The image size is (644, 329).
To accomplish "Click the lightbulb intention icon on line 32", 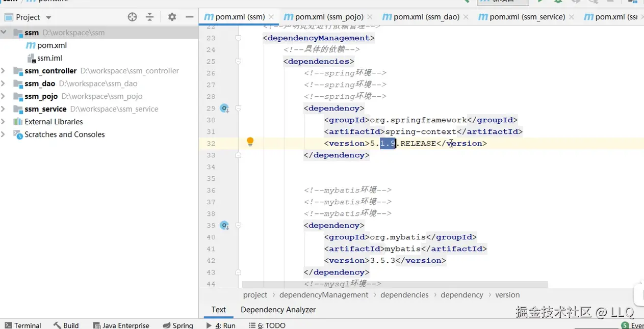I will pos(250,142).
